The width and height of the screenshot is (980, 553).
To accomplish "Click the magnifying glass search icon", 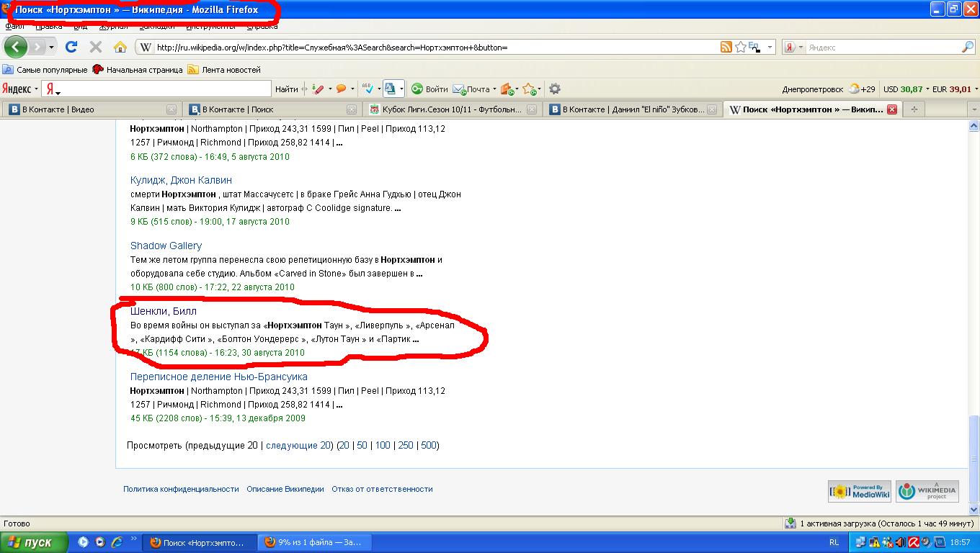I will tap(968, 47).
